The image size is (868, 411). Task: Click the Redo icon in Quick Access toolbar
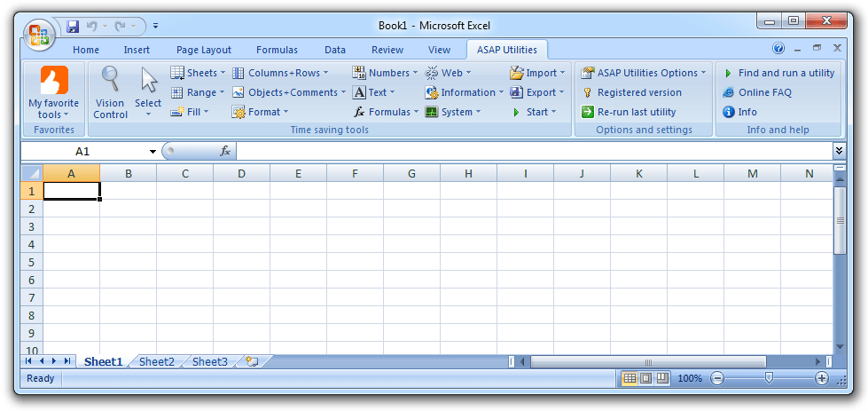click(x=120, y=26)
